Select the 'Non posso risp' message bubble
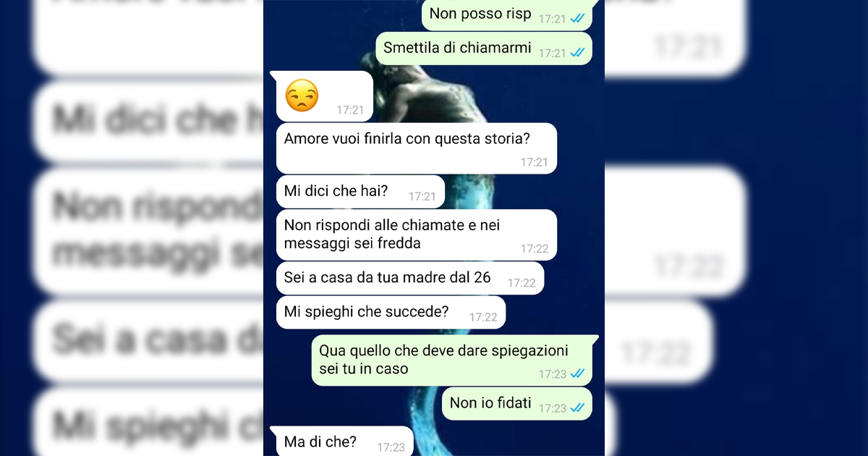 507,15
